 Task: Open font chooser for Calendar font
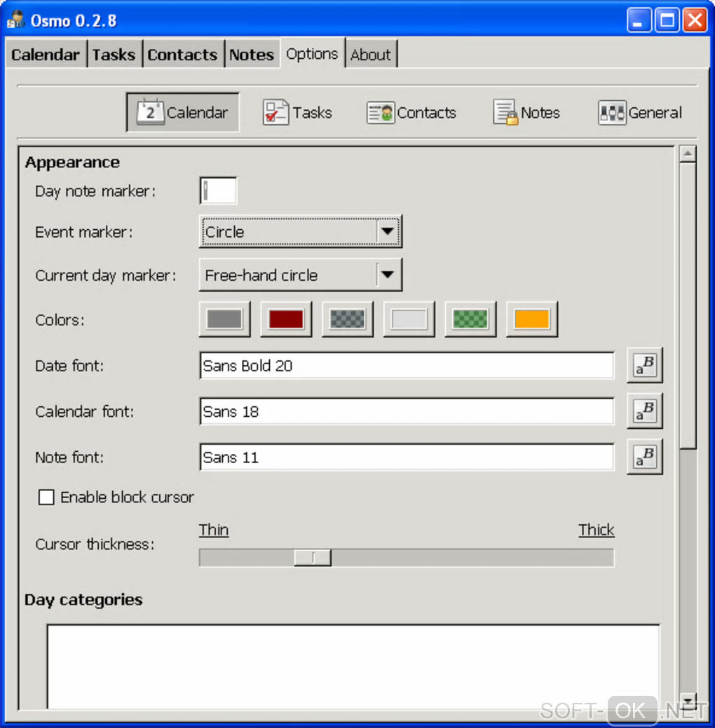(x=644, y=411)
